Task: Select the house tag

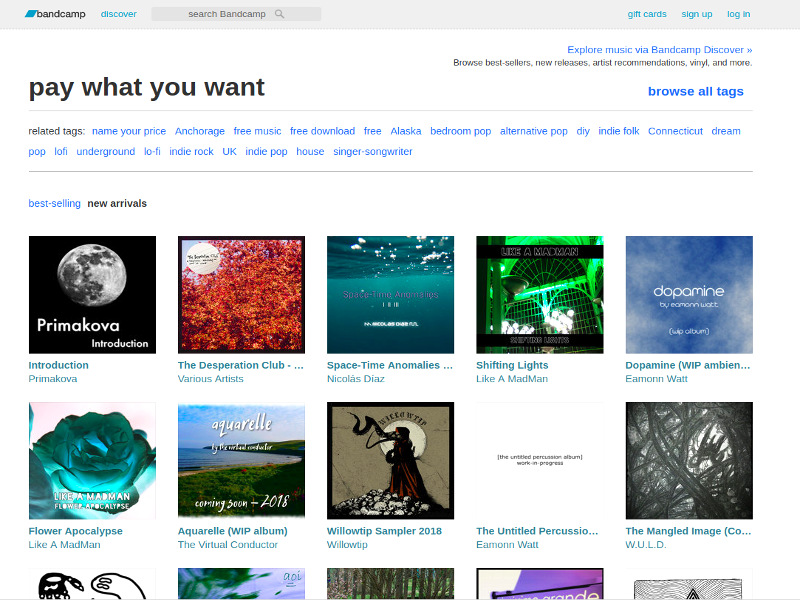Action: (x=310, y=152)
